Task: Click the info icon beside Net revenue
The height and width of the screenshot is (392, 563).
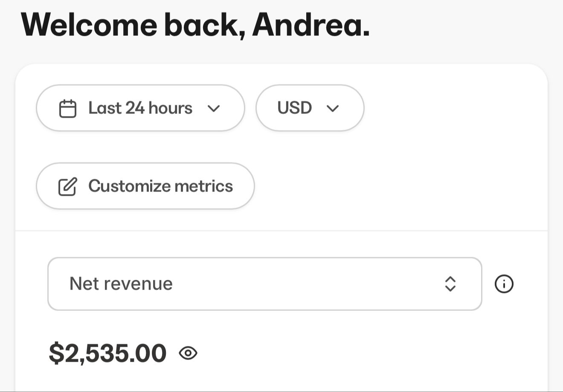Action: click(x=504, y=284)
